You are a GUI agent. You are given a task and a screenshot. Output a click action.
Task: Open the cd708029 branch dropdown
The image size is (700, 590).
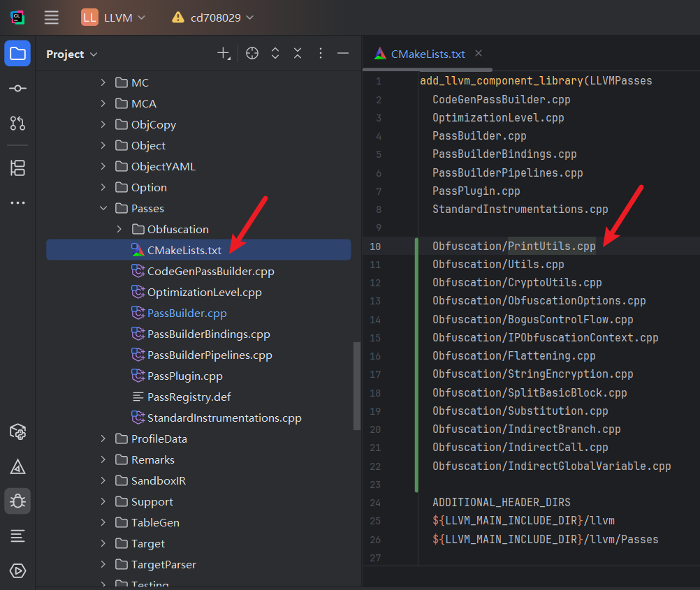pos(213,17)
